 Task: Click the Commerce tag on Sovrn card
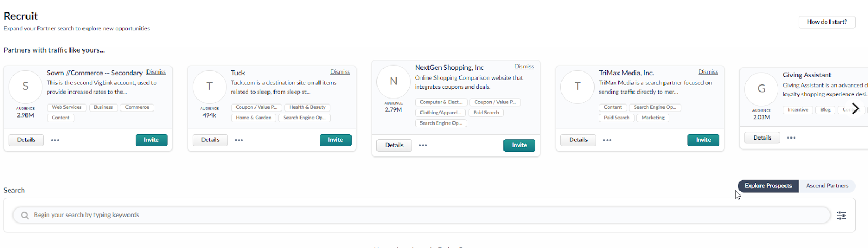tap(137, 108)
